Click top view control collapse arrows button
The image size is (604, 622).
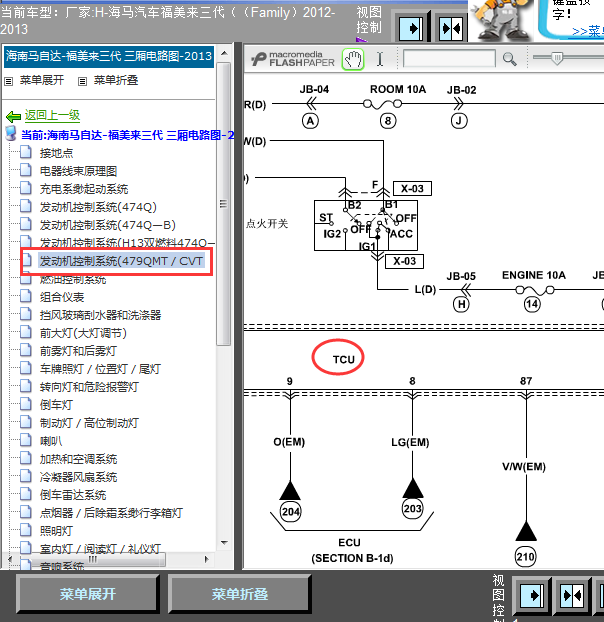[451, 28]
